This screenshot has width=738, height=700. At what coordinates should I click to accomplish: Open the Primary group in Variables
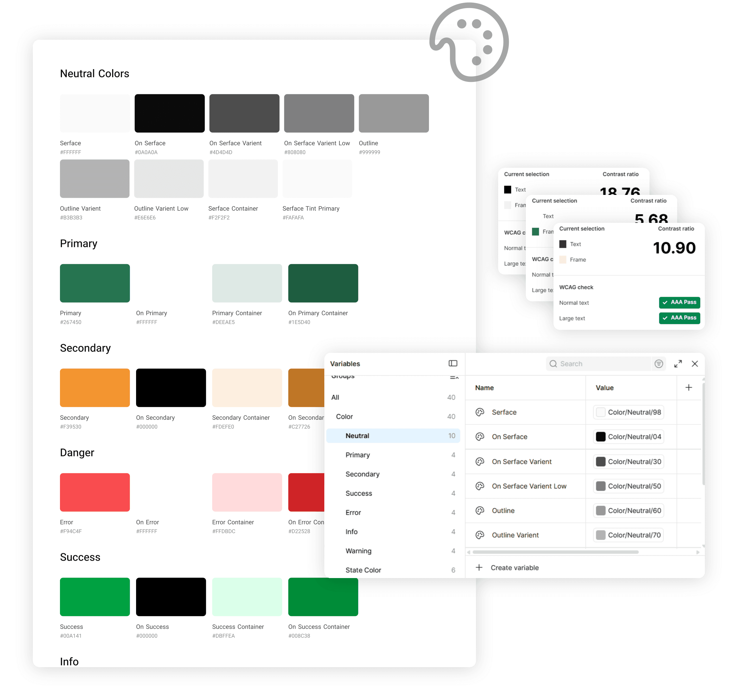393,455
